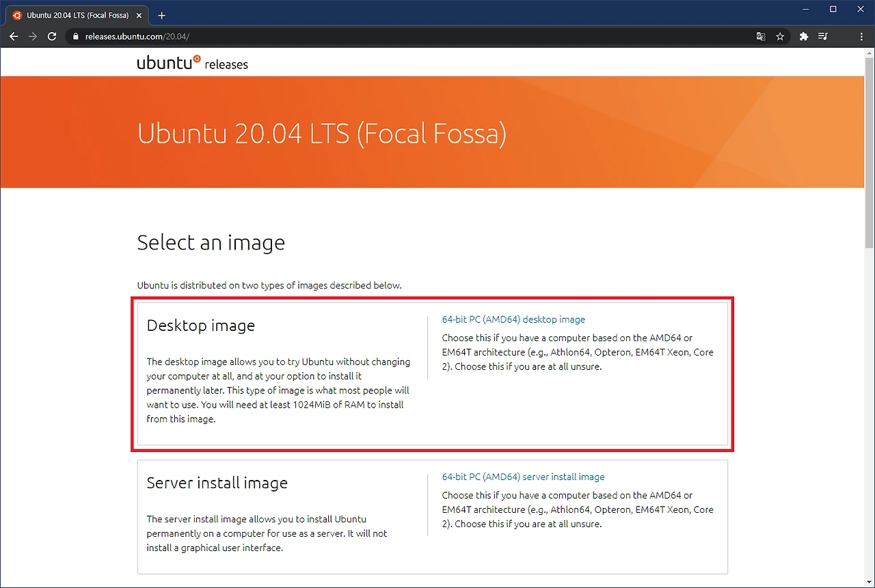Open the 64-bit PC (AMD64) desktop image link
Image resolution: width=875 pixels, height=588 pixels.
pyautogui.click(x=513, y=319)
